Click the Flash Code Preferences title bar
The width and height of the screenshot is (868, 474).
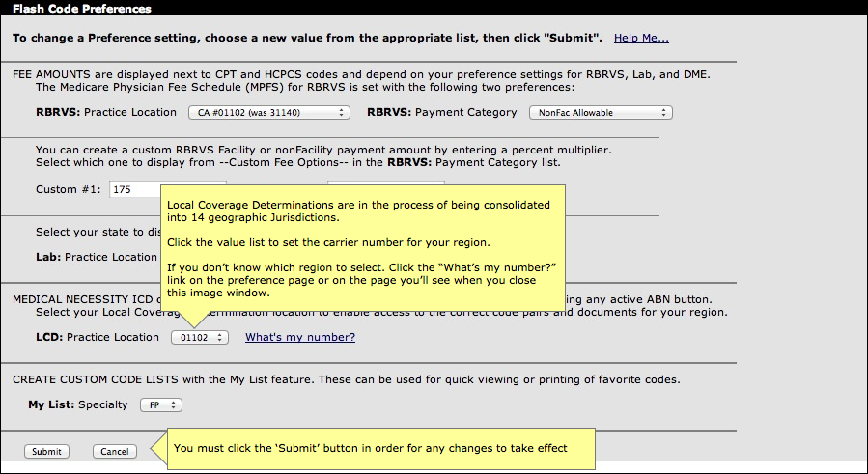[x=434, y=8]
